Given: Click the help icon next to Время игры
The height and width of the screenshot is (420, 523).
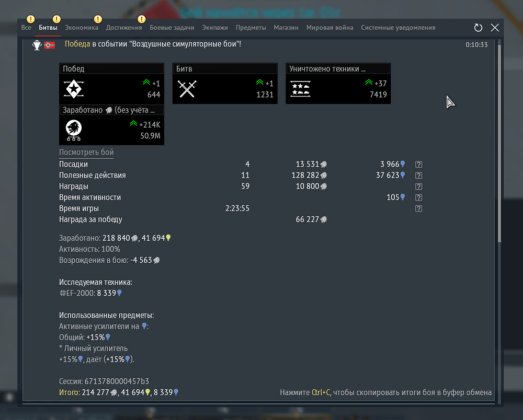Looking at the screenshot, I should [x=418, y=209].
